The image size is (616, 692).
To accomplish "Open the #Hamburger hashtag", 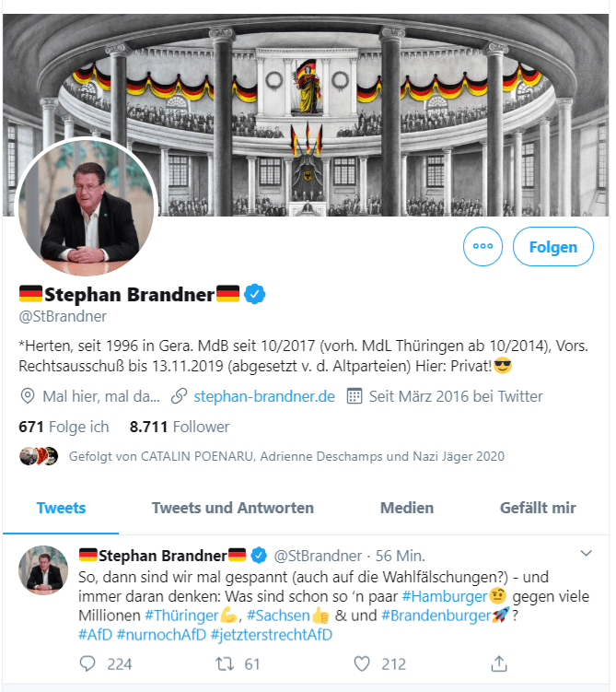I will point(445,597).
